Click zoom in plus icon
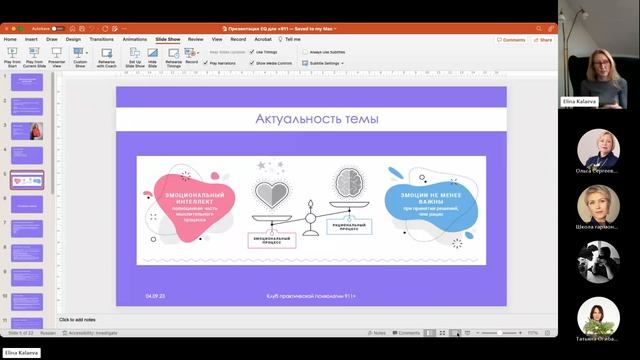Viewport: 640px width, 360px height. [520, 333]
